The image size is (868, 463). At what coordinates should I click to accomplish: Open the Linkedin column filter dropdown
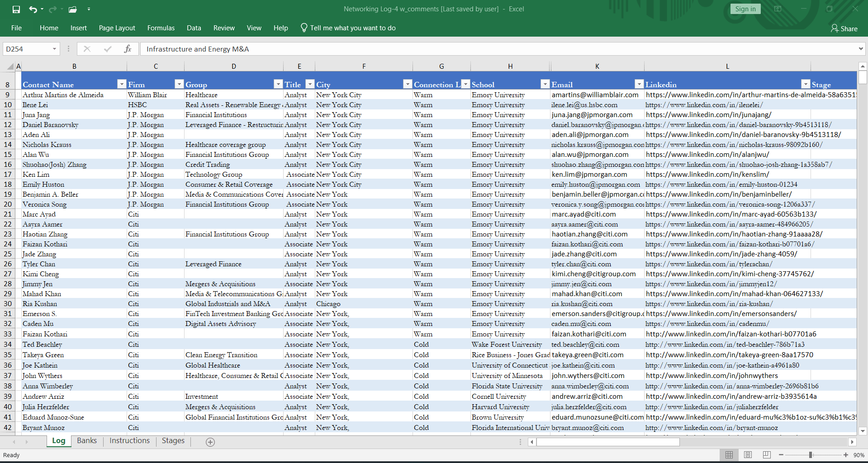point(806,84)
